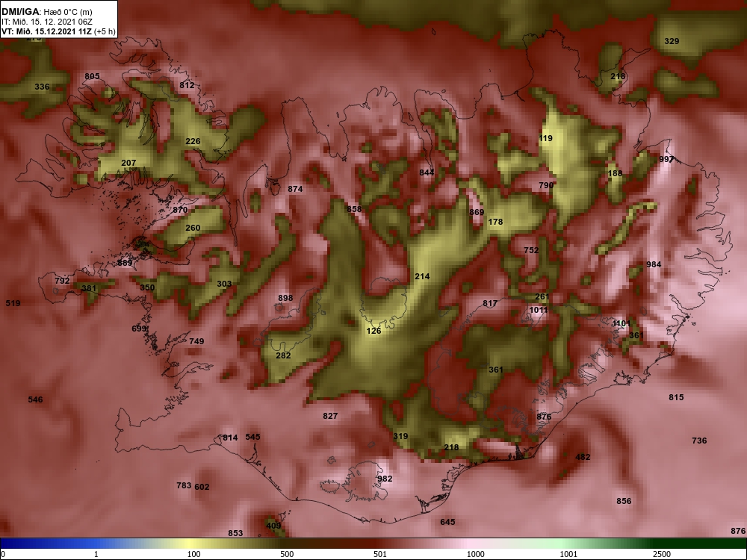Click the map value 350
The width and height of the screenshot is (747, 560).
coord(147,287)
